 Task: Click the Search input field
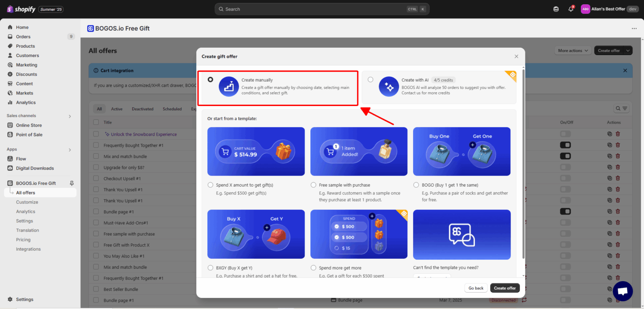pyautogui.click(x=322, y=9)
